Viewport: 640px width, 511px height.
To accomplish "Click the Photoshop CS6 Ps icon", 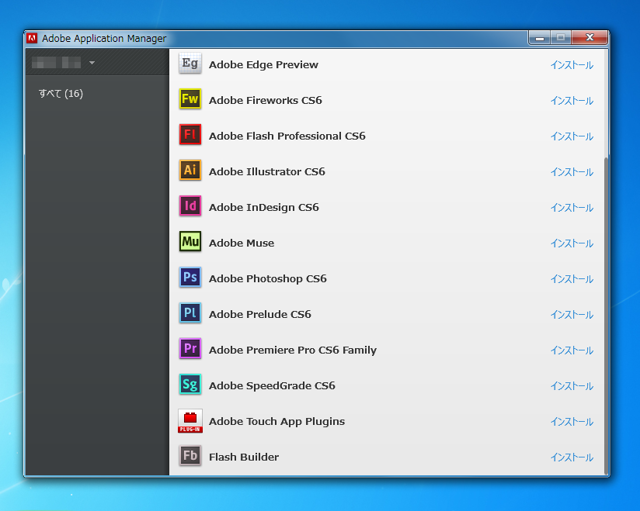I will (190, 277).
